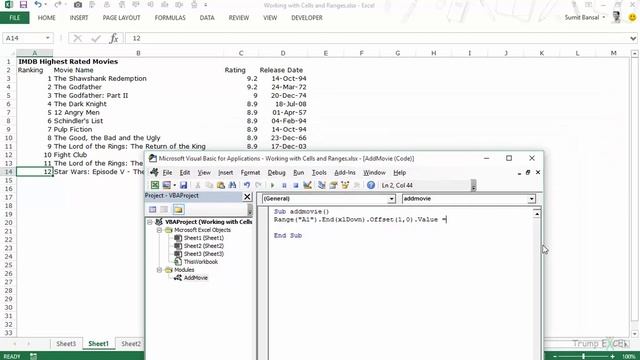The image size is (640, 360).
Task: Open Project Explorer icon in VBA toolbar
Action: click(x=322, y=185)
